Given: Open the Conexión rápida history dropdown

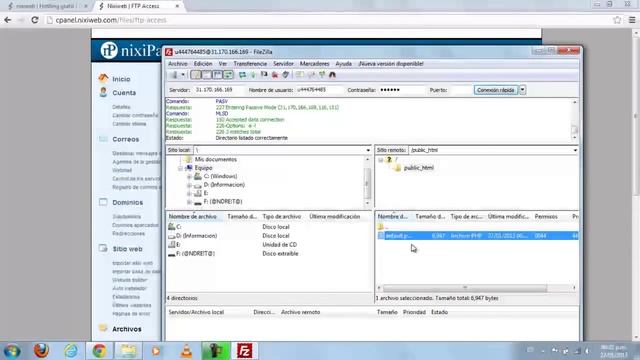Looking at the screenshot, I should [522, 90].
